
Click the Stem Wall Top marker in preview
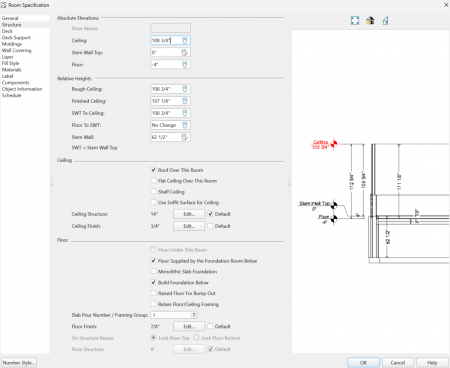point(334,205)
